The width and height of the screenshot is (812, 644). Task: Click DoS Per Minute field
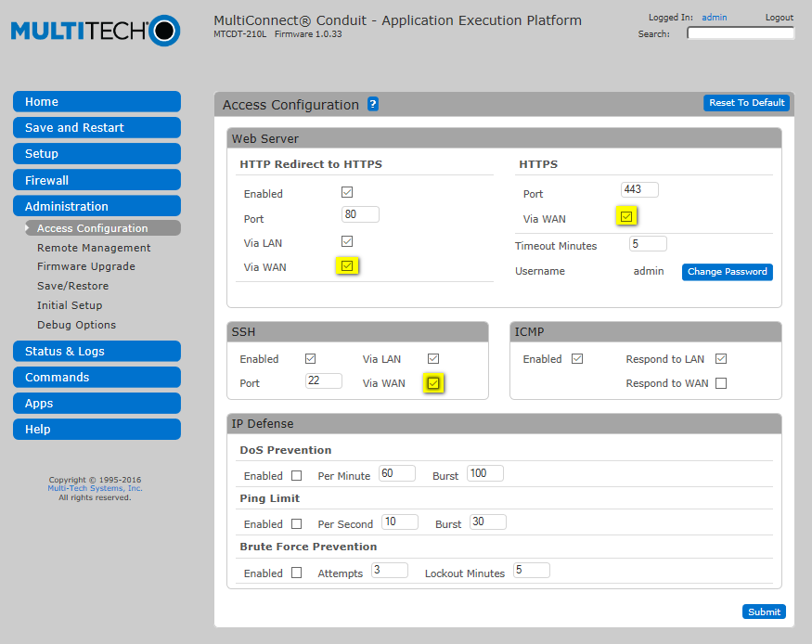click(397, 473)
